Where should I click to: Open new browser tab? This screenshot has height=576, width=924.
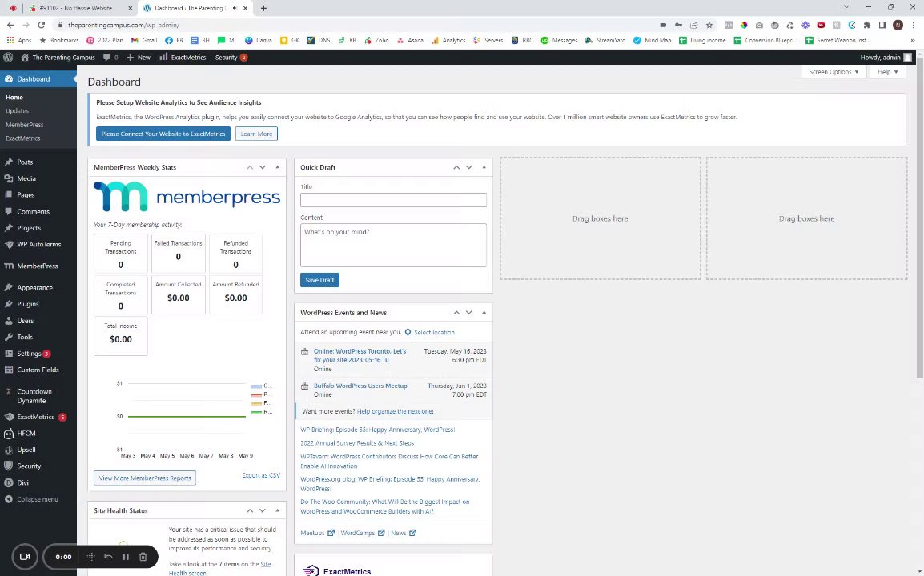coord(263,8)
